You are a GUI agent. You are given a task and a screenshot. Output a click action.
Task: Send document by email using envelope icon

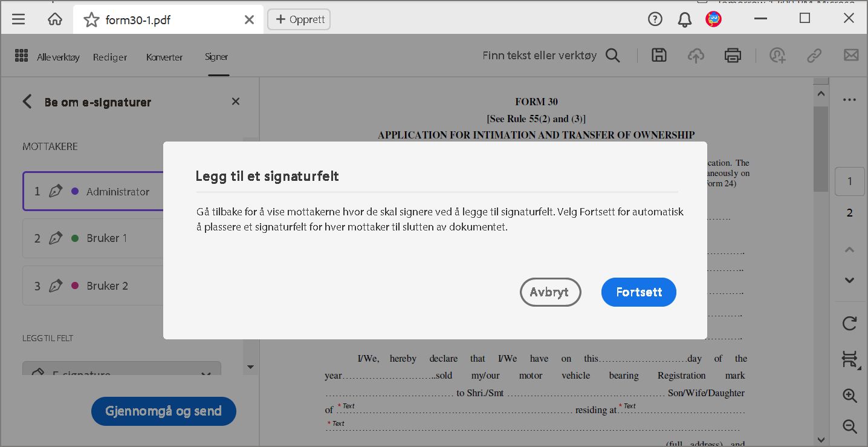pyautogui.click(x=850, y=55)
